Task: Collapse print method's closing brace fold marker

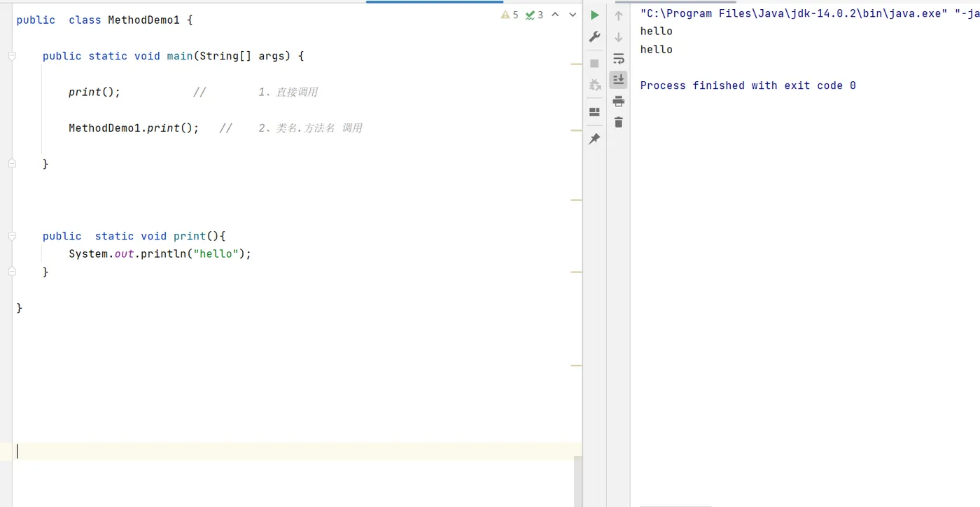Action: [12, 271]
